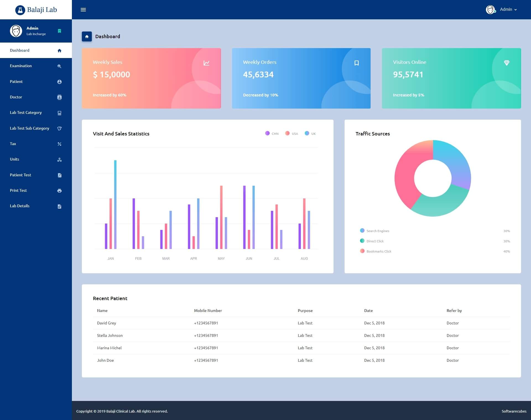Viewport: 531px width, 420px height.
Task: Open Lab Test Sub Category menu item
Action: [x=30, y=128]
